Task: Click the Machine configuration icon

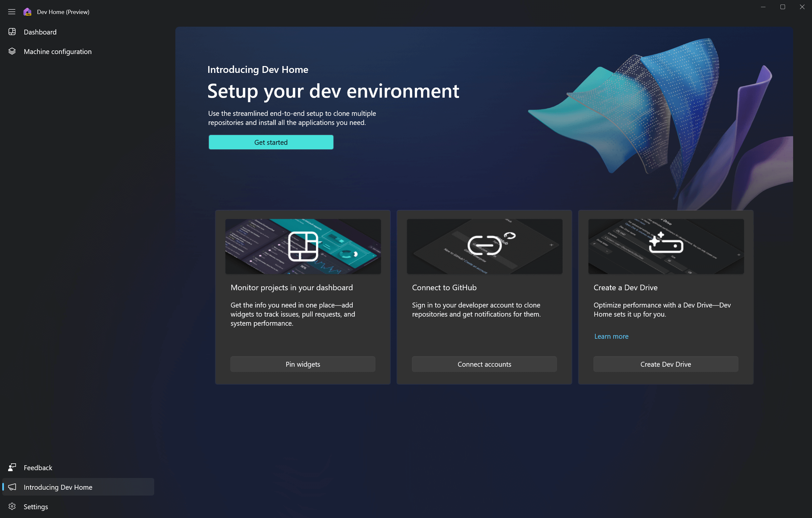Action: [x=12, y=51]
